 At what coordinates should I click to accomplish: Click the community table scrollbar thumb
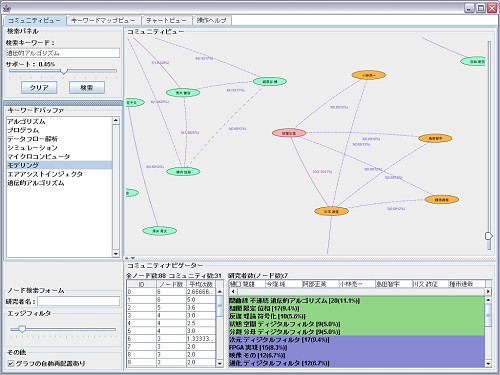pos(220,306)
